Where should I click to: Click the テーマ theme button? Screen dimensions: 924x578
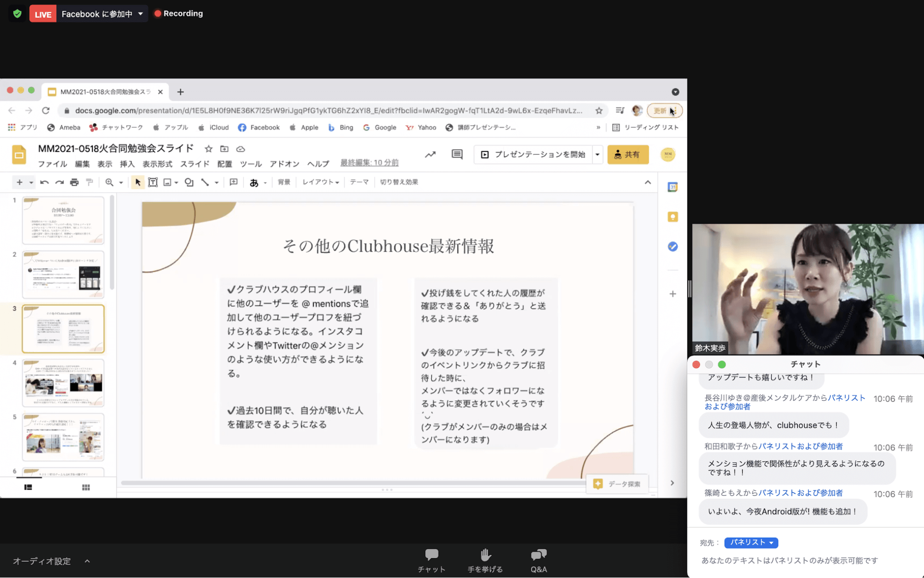click(359, 182)
